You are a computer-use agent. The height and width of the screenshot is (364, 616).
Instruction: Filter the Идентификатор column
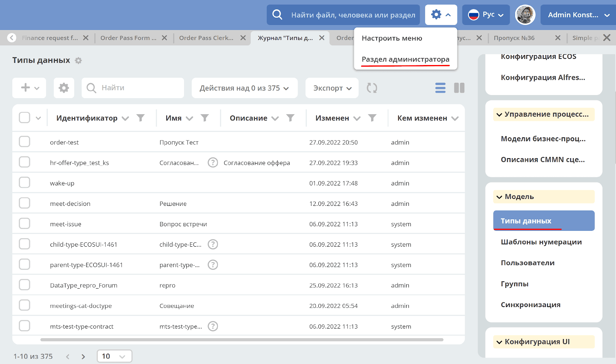[x=141, y=118]
